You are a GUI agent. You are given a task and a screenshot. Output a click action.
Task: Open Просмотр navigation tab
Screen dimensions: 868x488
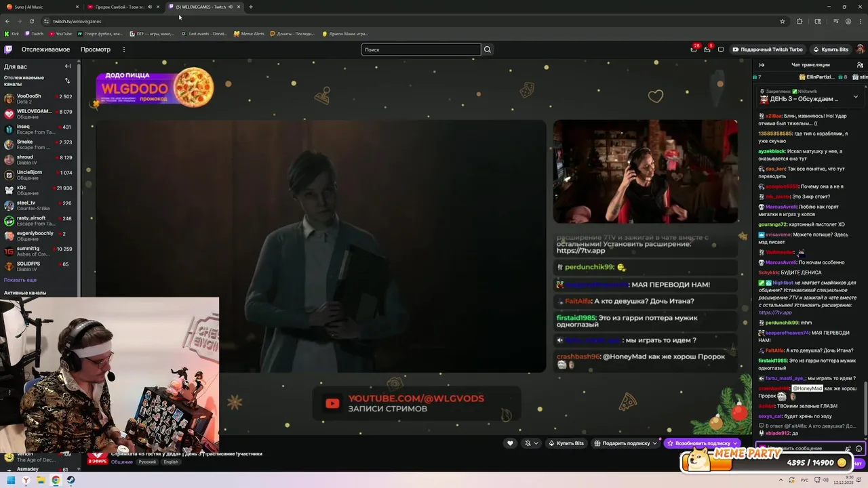(96, 49)
